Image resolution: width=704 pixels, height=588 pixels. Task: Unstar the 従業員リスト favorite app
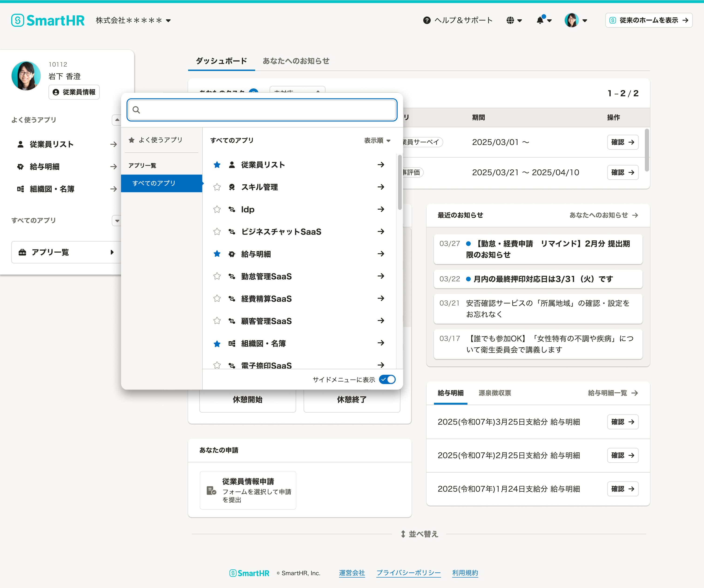point(217,165)
